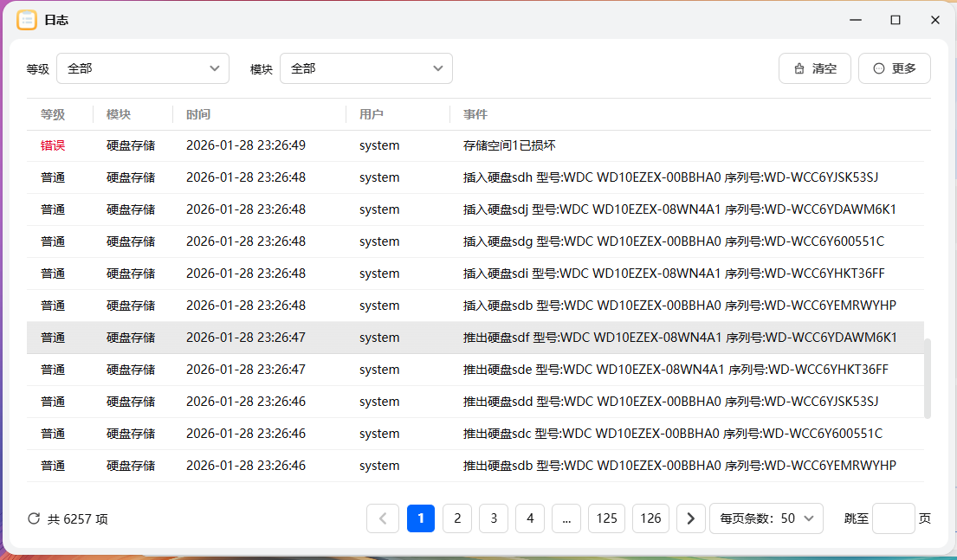Click the 日志 application logo icon
The image size is (957, 560).
point(27,20)
